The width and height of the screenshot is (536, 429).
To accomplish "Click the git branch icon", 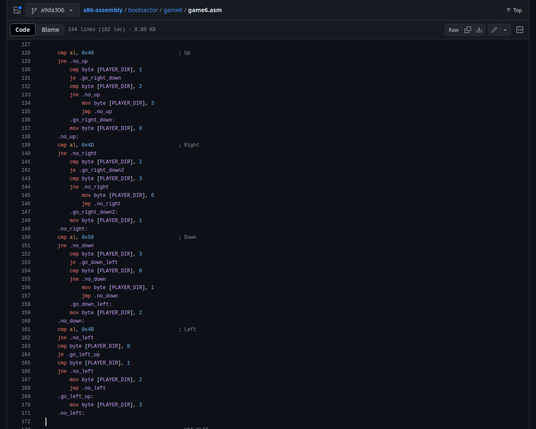I will point(34,11).
